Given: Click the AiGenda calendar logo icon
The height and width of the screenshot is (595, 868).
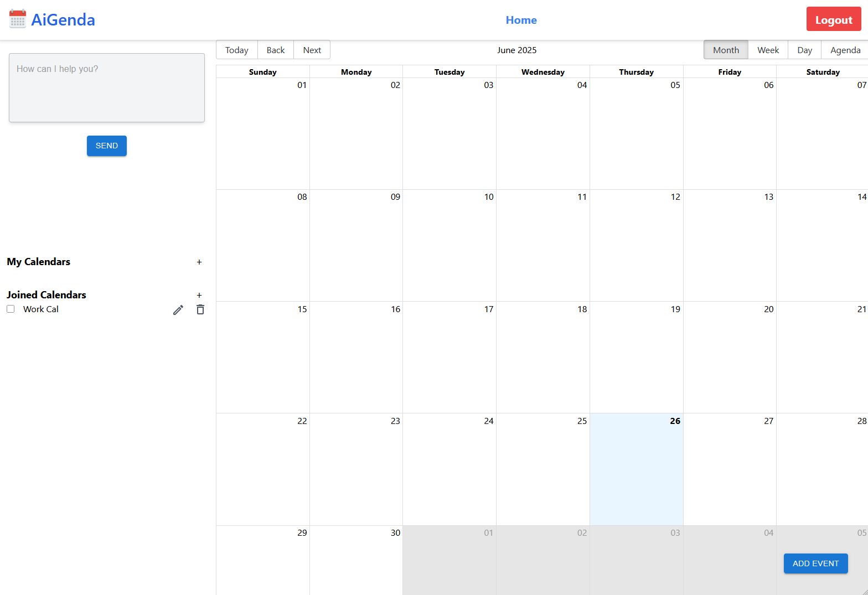Looking at the screenshot, I should [18, 19].
